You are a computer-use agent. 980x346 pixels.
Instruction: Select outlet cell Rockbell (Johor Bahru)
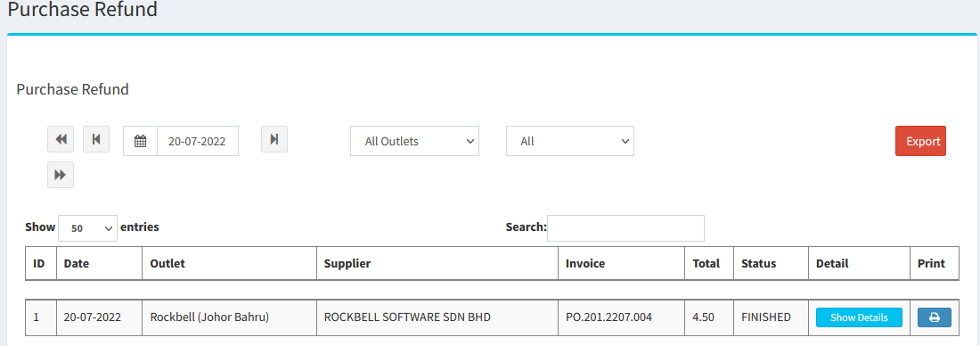click(x=229, y=317)
